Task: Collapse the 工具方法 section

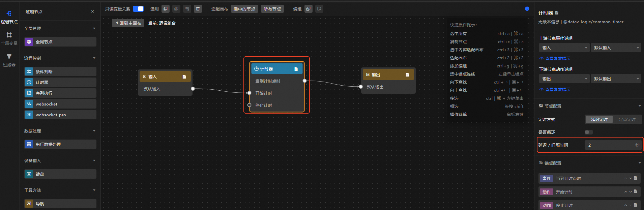Action: pos(94,190)
